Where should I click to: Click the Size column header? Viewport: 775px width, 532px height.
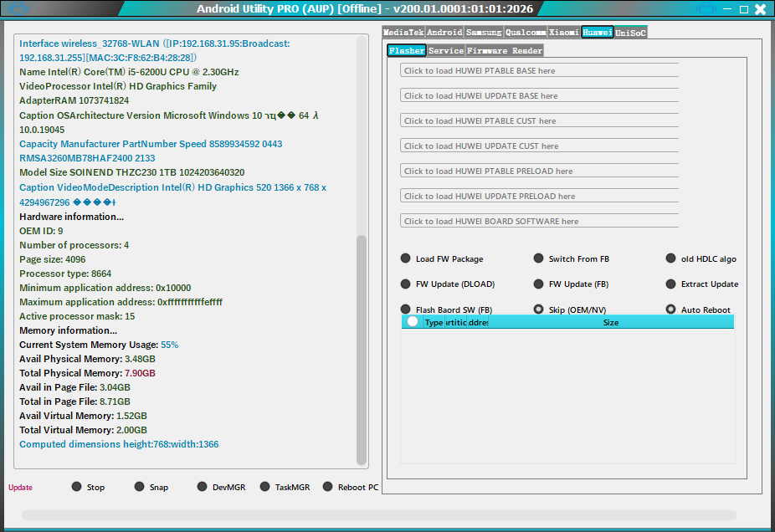(x=611, y=322)
